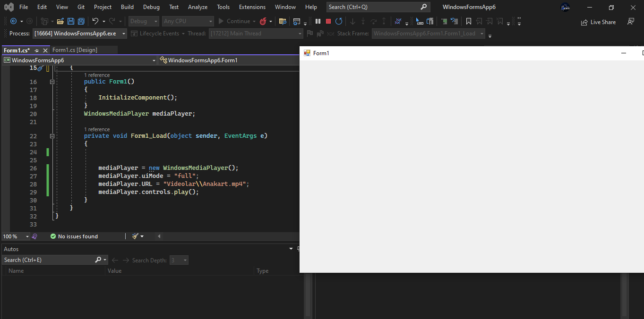Stop debugging with the red square button
The height and width of the screenshot is (319, 644).
coord(328,21)
